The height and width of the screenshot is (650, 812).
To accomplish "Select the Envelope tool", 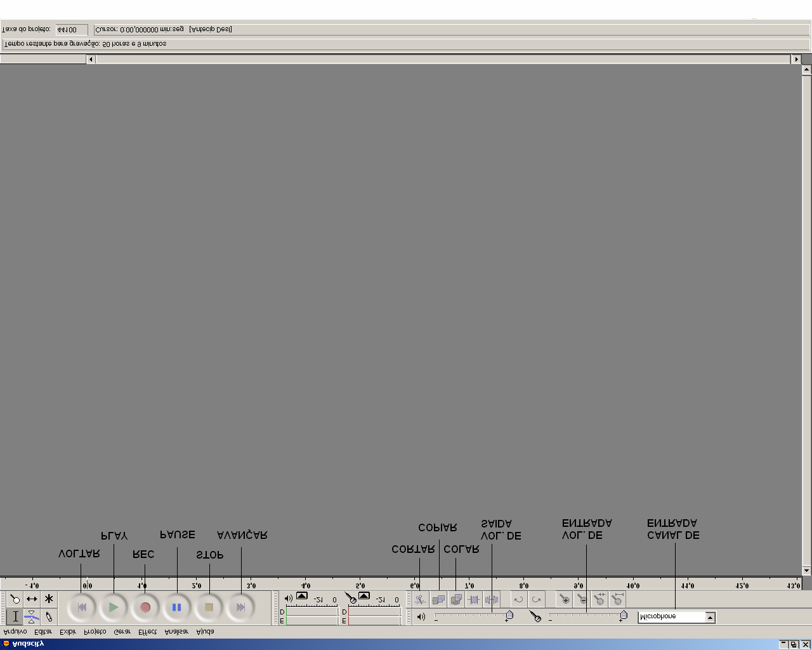I will pyautogui.click(x=32, y=616).
